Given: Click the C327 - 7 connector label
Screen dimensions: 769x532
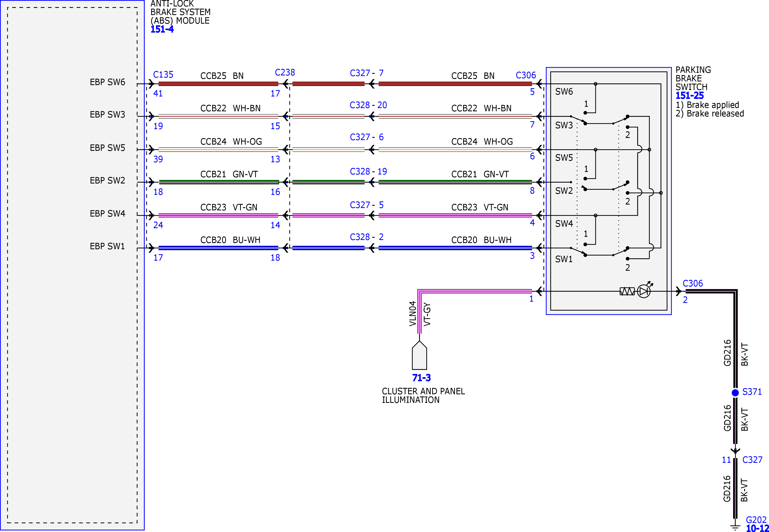Looking at the screenshot, I should [x=367, y=73].
